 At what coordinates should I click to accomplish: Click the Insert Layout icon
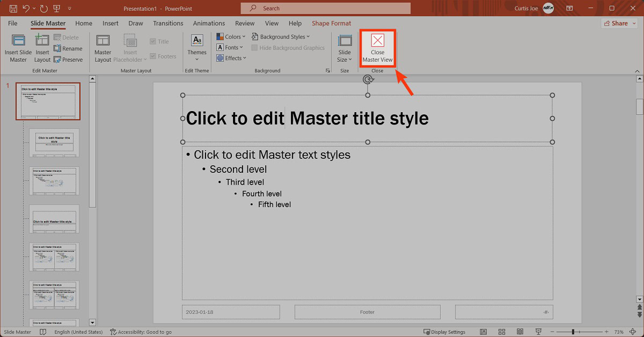(42, 41)
